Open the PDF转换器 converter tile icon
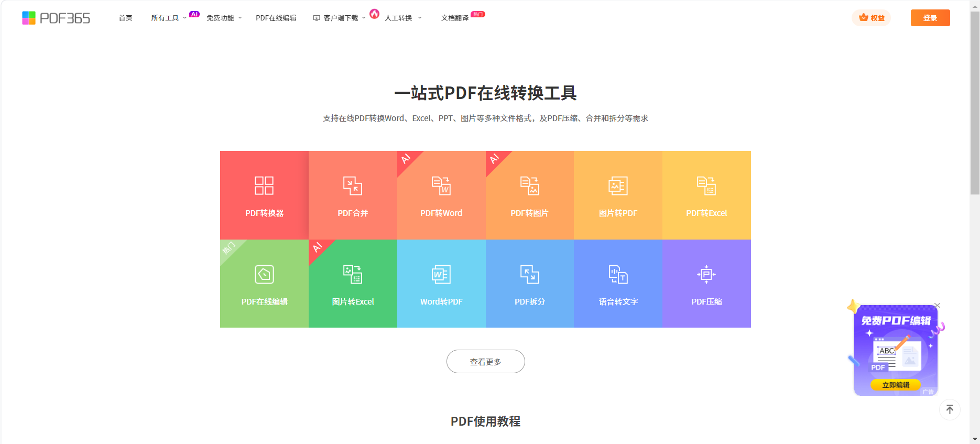 (x=264, y=186)
